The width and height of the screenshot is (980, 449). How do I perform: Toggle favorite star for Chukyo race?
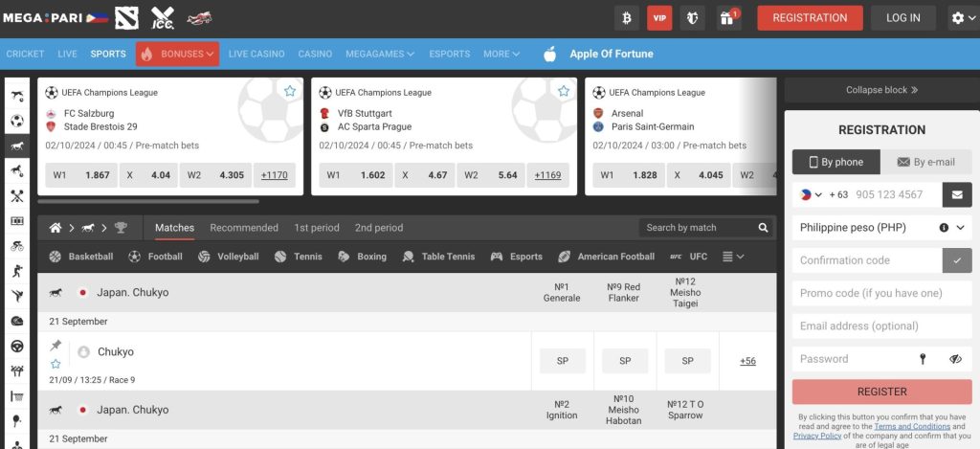[x=56, y=364]
